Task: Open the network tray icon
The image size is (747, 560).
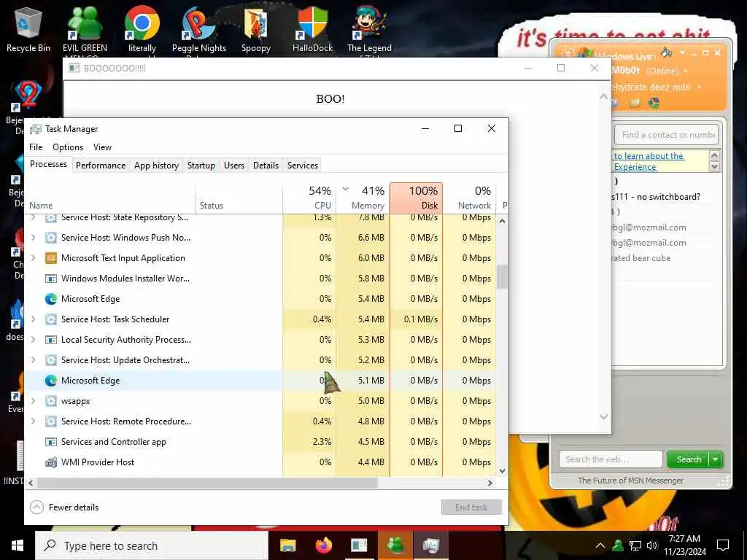Action: (635, 545)
